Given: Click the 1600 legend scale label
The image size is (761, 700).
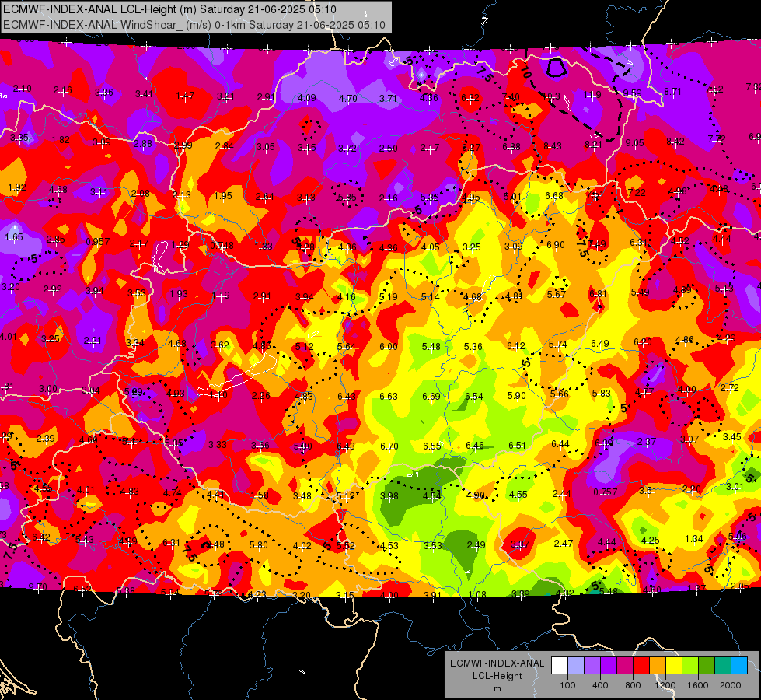Looking at the screenshot, I should (698, 685).
